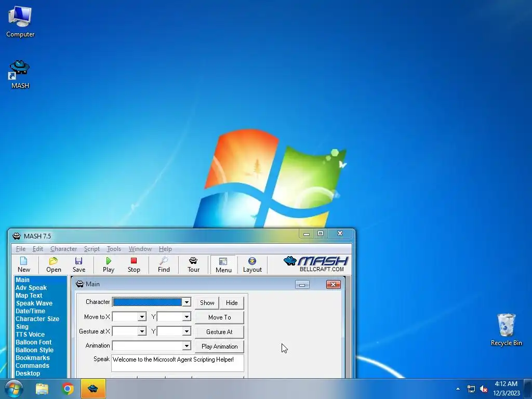Image resolution: width=532 pixels, height=399 pixels.
Task: Toggle the Menu toolbar button
Action: (x=223, y=264)
